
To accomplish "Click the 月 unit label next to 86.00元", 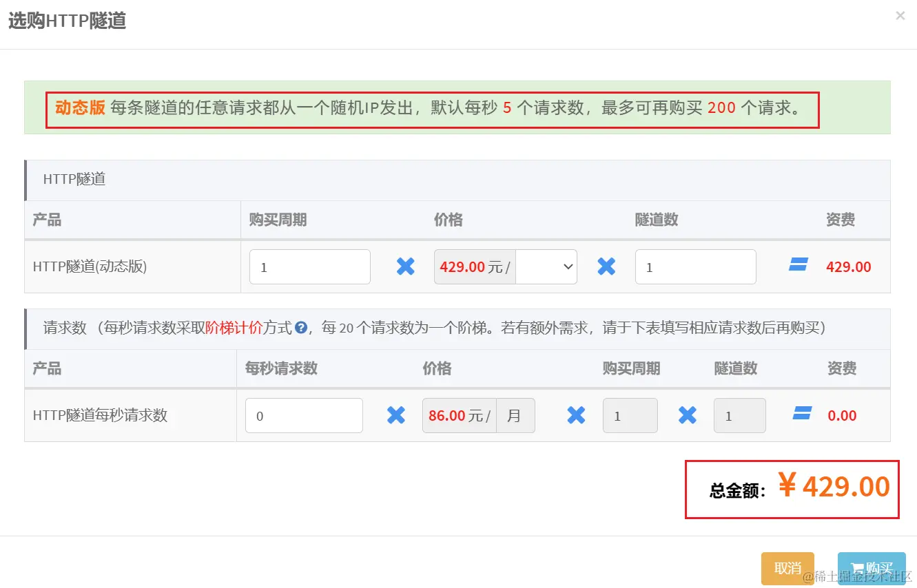I will click(515, 416).
